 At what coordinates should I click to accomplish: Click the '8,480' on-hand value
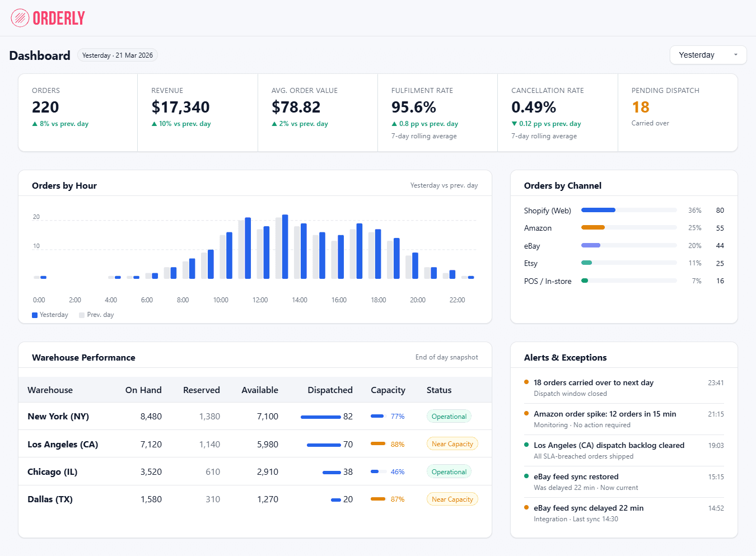(151, 417)
